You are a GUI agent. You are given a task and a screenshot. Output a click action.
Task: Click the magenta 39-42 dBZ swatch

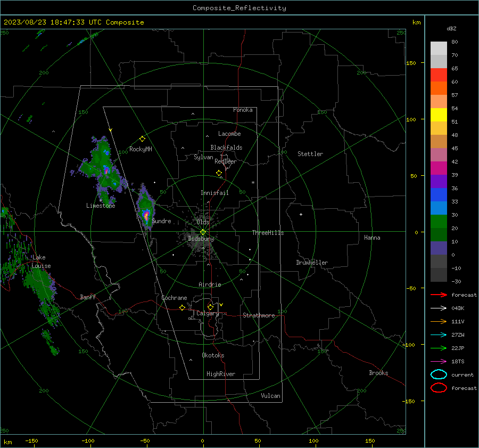[x=439, y=168]
